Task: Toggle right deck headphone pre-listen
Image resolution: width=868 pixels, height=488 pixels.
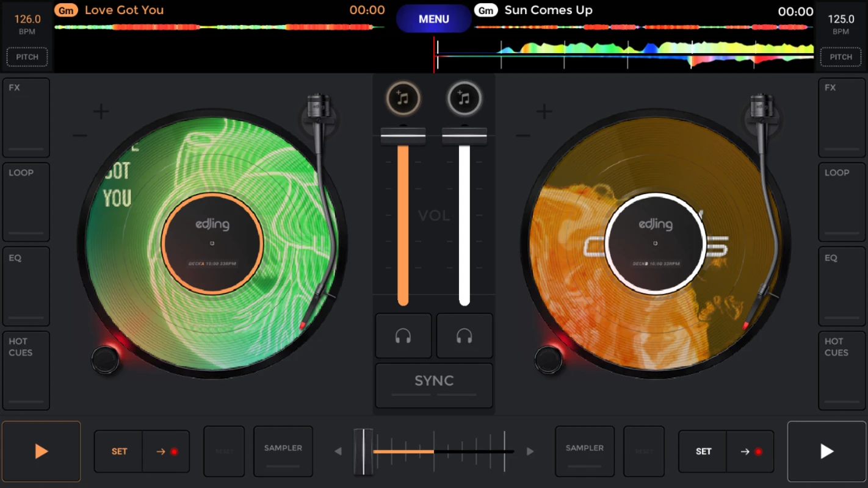Action: 465,335
